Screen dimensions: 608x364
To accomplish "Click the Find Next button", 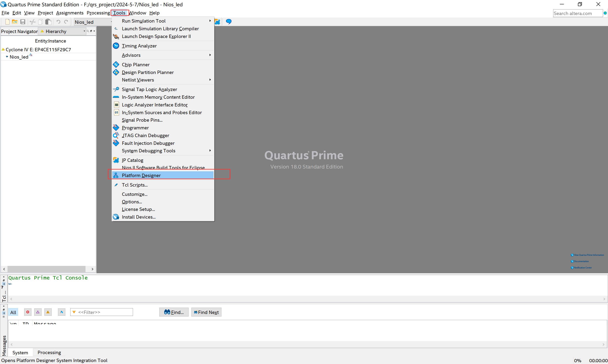I will click(x=206, y=312).
